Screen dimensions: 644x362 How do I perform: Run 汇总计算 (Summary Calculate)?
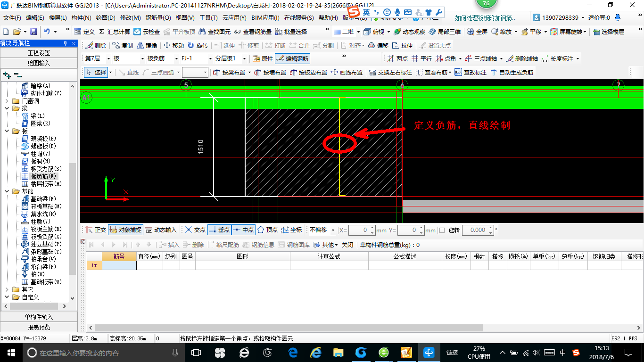pos(114,32)
